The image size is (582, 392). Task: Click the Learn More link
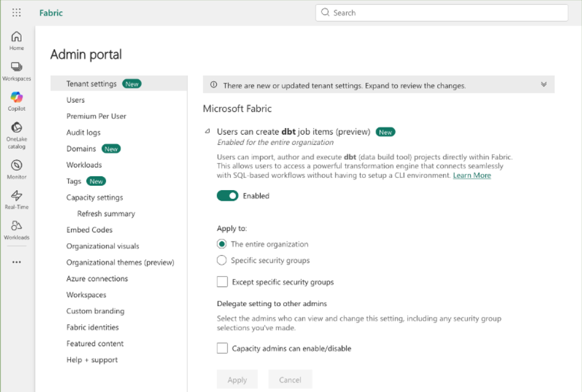click(472, 175)
